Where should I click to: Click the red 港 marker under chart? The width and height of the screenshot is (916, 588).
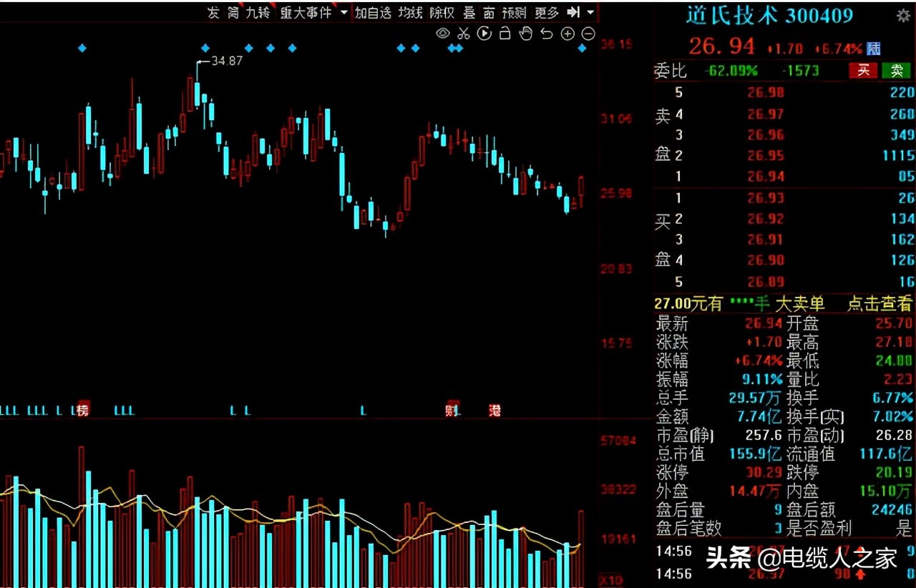[494, 410]
